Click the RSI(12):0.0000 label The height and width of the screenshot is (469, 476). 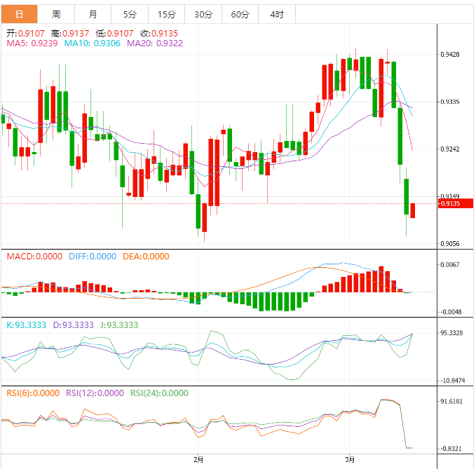[x=95, y=393]
